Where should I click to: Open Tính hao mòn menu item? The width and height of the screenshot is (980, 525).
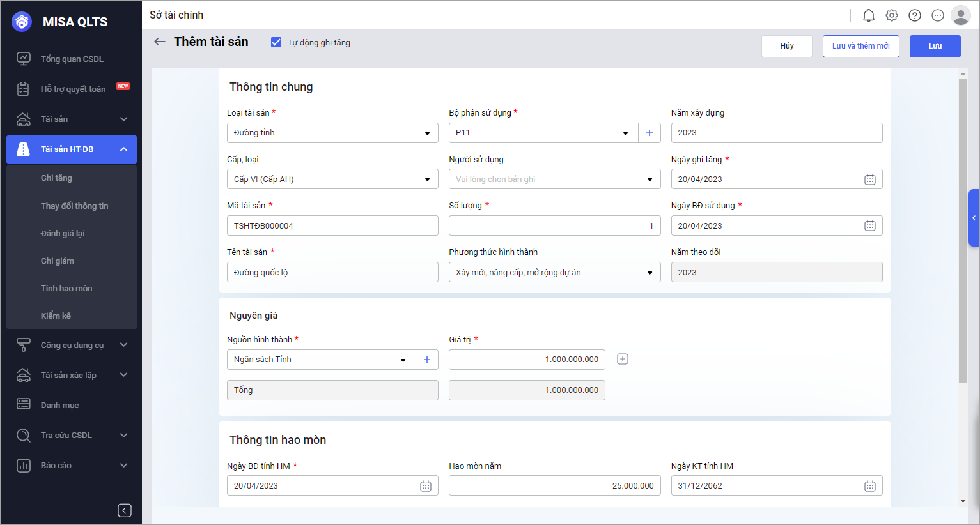(x=66, y=289)
